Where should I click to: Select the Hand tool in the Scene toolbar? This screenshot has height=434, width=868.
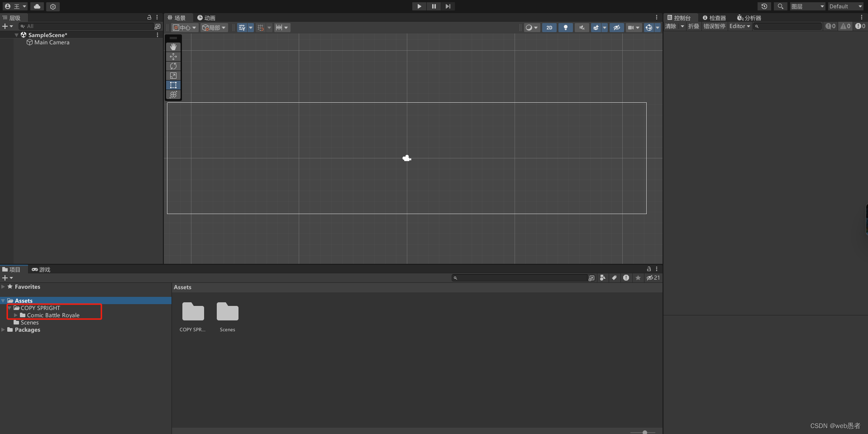click(x=173, y=47)
